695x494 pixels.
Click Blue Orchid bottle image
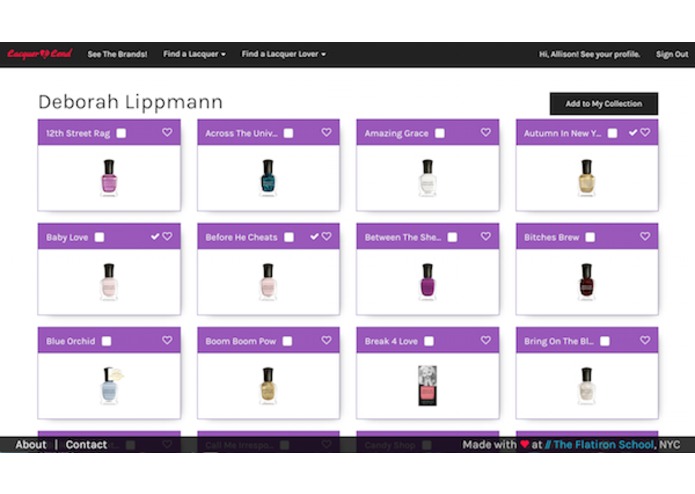[x=111, y=385]
